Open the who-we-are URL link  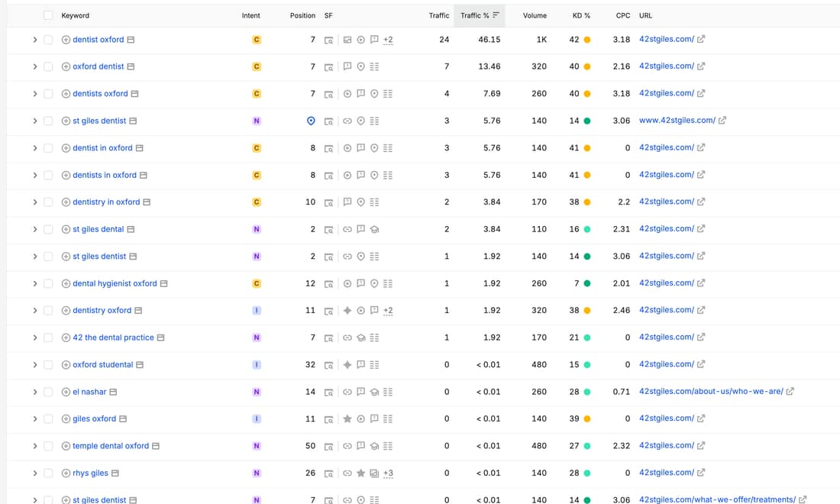tap(711, 392)
